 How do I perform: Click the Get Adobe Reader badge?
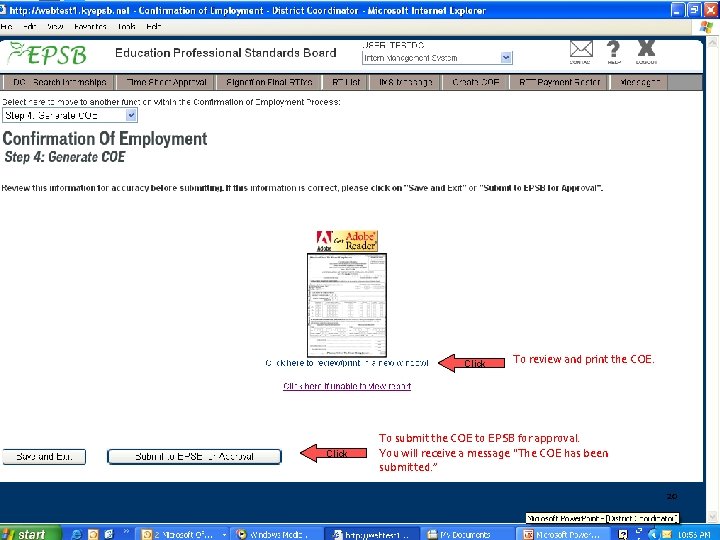pyautogui.click(x=347, y=241)
